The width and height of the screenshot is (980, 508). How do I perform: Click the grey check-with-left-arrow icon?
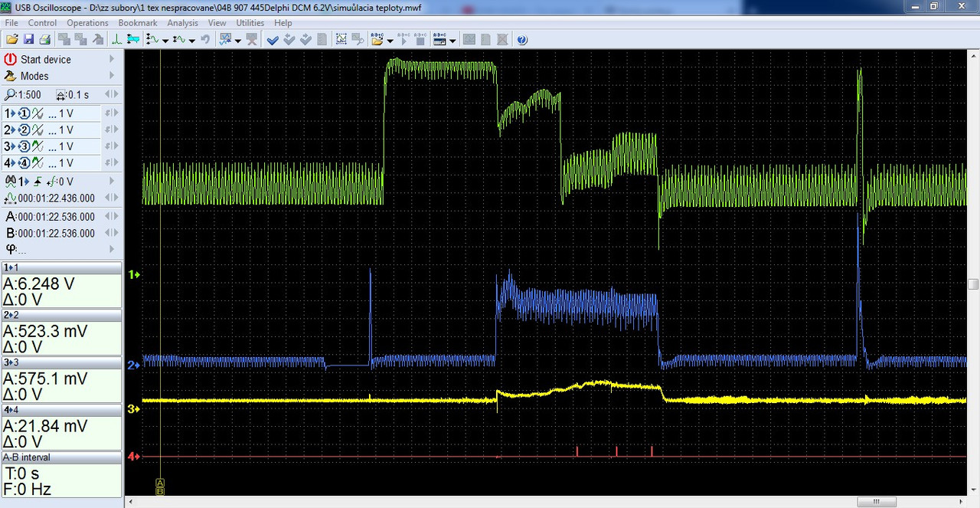point(289,39)
